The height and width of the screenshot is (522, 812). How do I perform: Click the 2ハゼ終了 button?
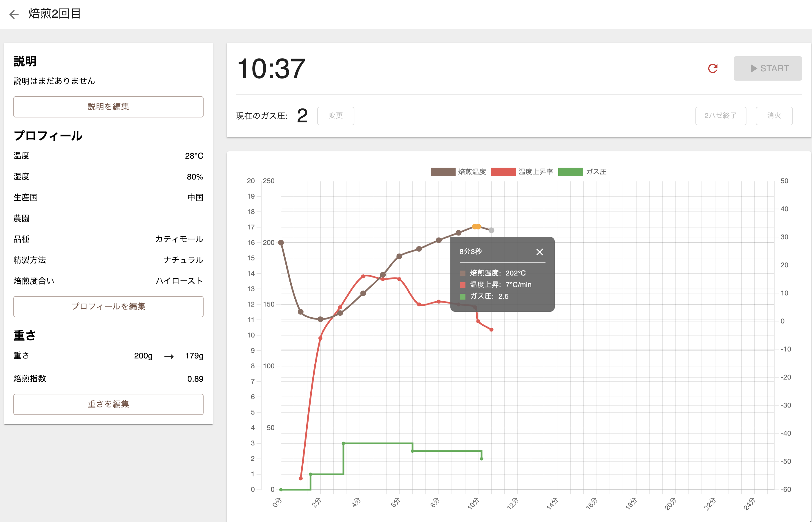click(720, 116)
